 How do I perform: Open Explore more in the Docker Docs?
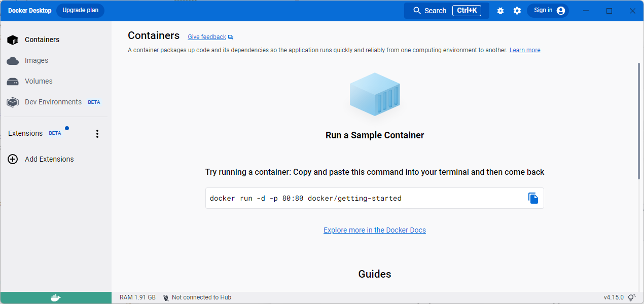click(375, 230)
